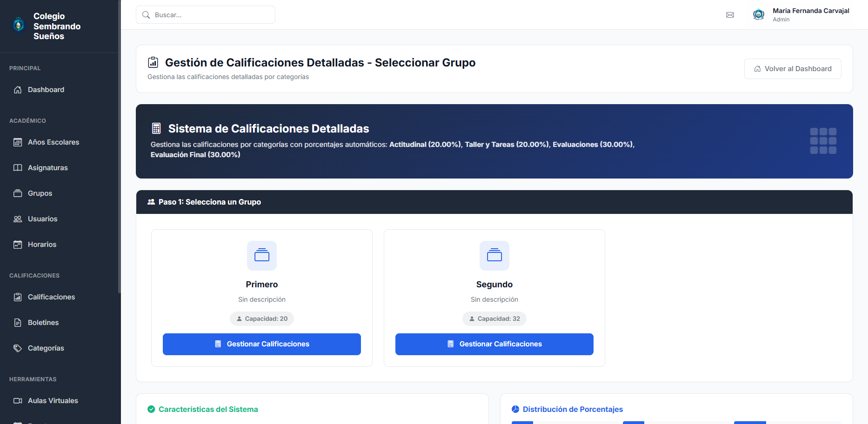Open the Dashboard menu item
This screenshot has width=868, height=424.
[x=46, y=90]
